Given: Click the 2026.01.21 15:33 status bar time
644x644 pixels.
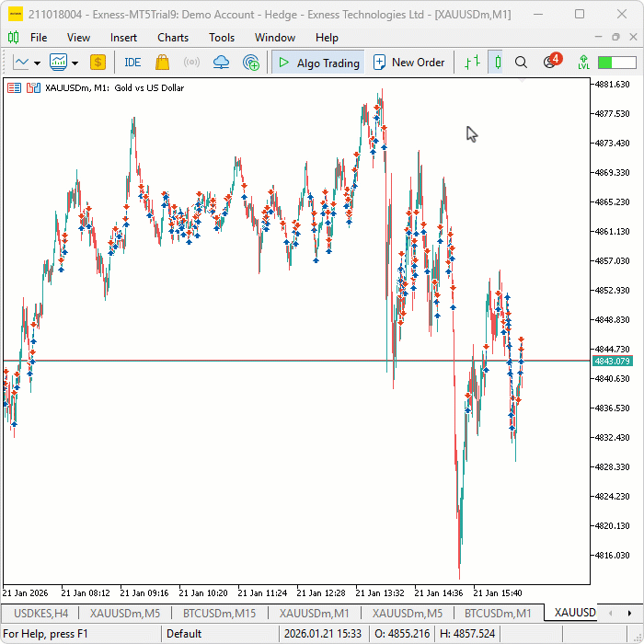Looking at the screenshot, I should (323, 633).
